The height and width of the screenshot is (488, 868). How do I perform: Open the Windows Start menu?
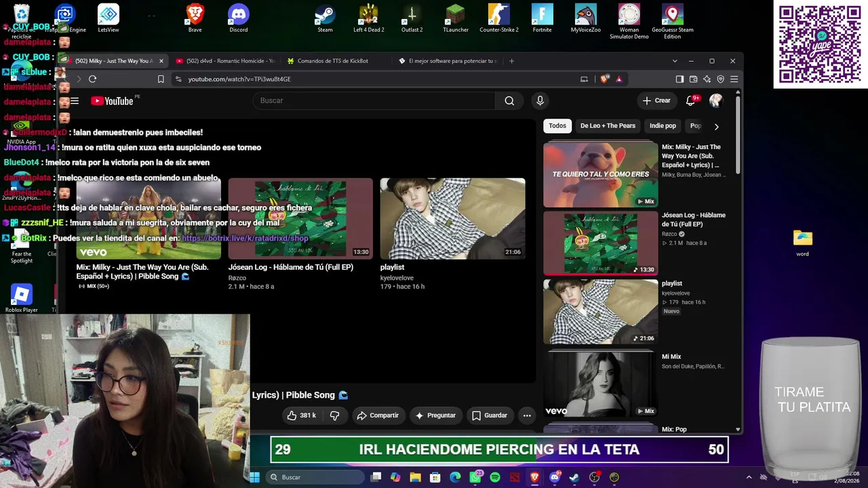[254, 477]
